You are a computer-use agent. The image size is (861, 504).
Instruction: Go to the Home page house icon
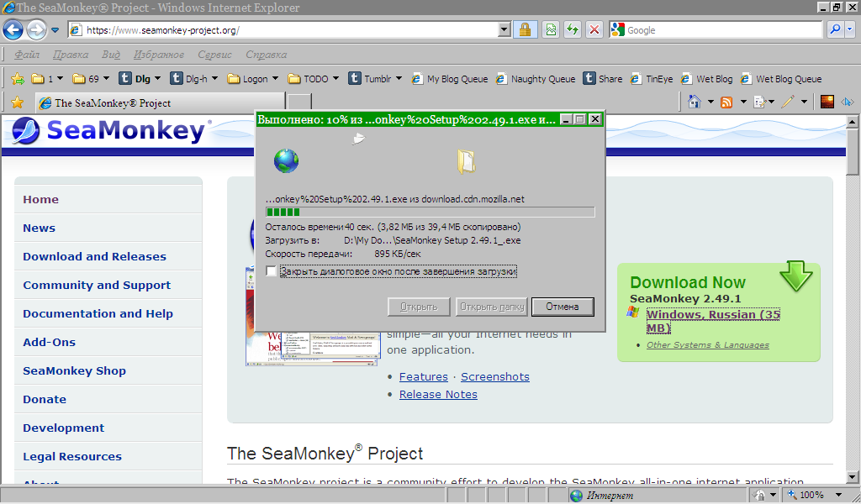(695, 102)
